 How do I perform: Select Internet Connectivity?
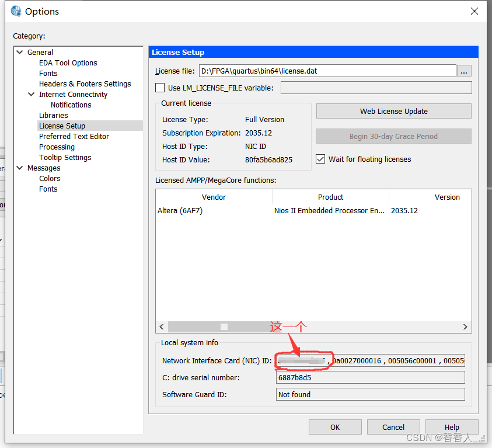73,94
